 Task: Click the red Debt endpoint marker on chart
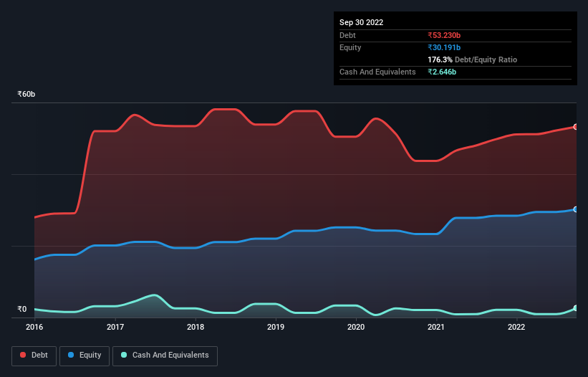point(576,127)
